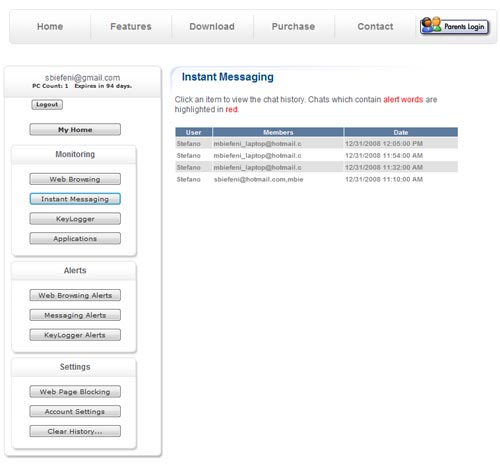The height and width of the screenshot is (468, 500).
Task: Go to Account Settings
Action: coord(75,411)
